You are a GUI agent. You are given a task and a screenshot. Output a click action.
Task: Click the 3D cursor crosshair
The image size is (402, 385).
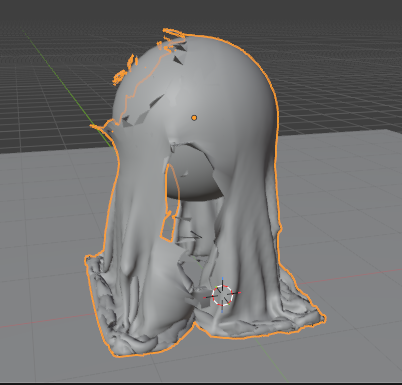223,295
